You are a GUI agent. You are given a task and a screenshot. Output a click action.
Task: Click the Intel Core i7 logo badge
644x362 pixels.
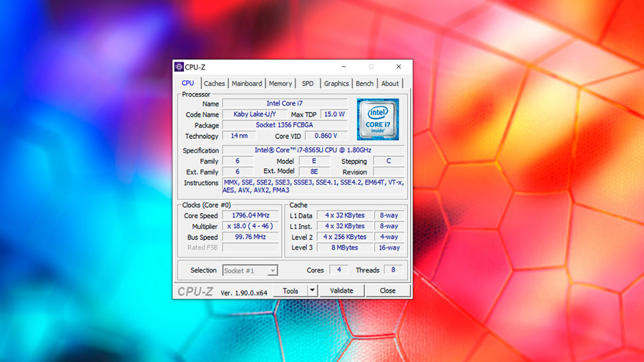(x=378, y=119)
